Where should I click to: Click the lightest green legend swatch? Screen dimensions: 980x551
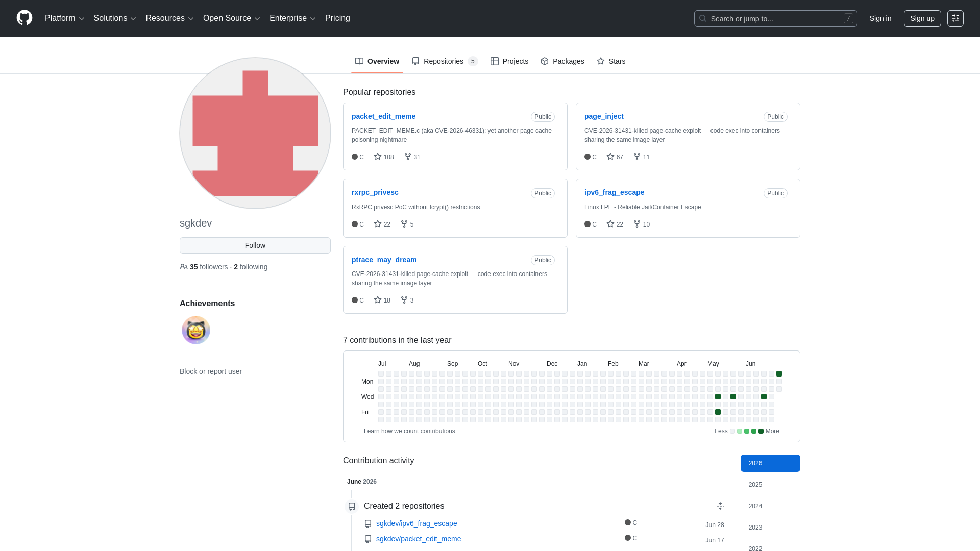click(740, 431)
